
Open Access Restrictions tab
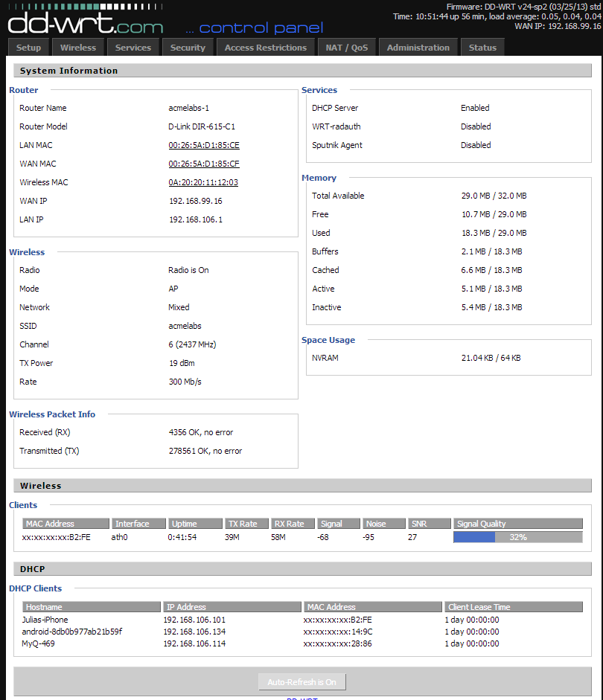(266, 48)
